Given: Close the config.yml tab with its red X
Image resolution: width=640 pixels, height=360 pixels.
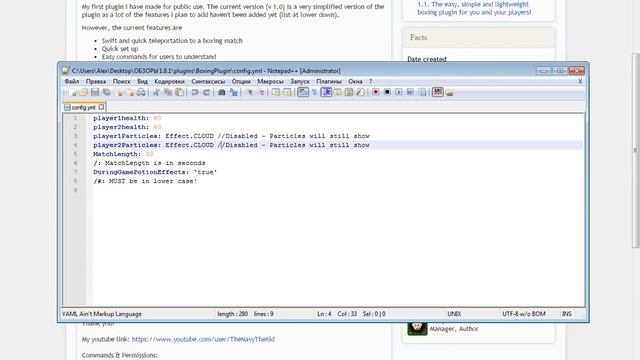Looking at the screenshot, I should (101, 107).
